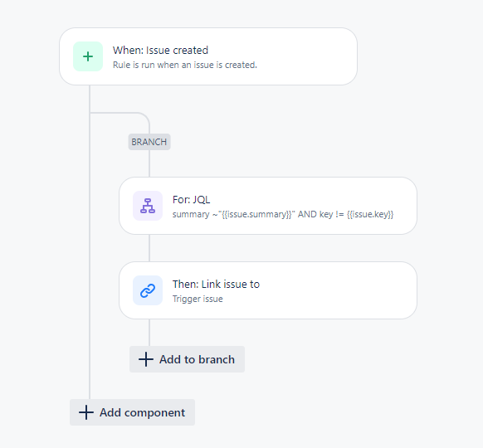Click the purple branch hierarchy icon
483x448 pixels.
tap(148, 206)
